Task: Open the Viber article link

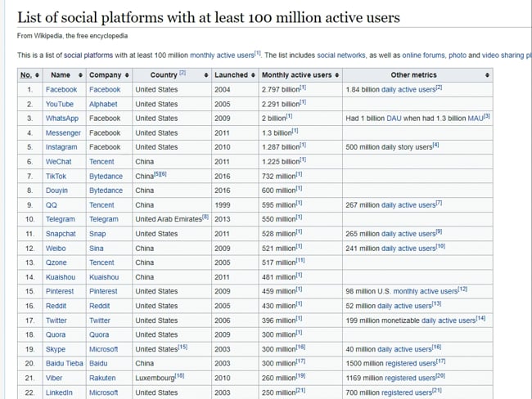Action: click(54, 379)
